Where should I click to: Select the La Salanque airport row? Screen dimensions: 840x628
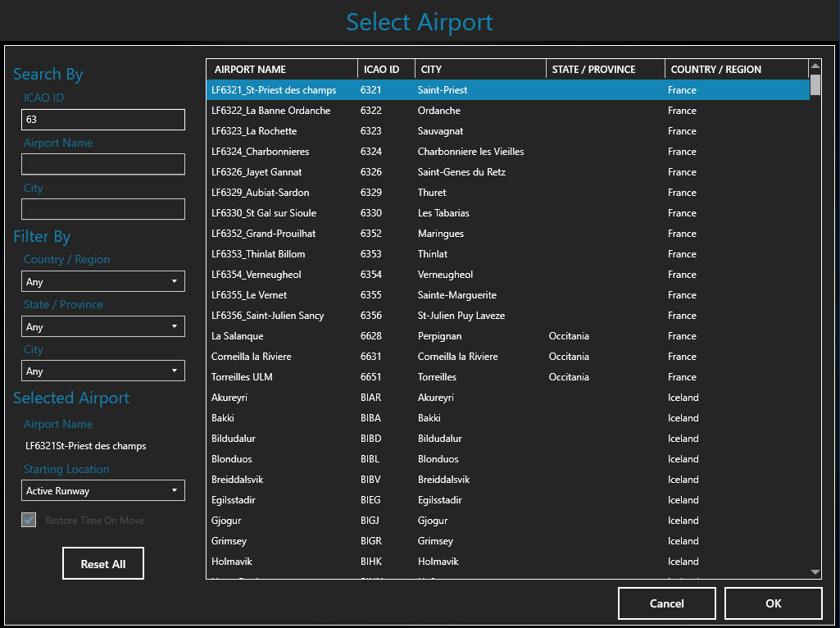(507, 336)
